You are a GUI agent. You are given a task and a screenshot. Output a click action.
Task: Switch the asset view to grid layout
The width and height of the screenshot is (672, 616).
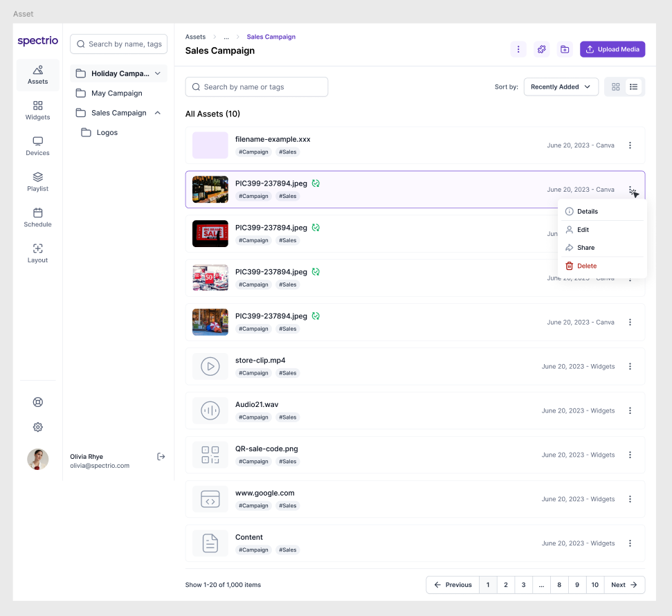coord(615,87)
